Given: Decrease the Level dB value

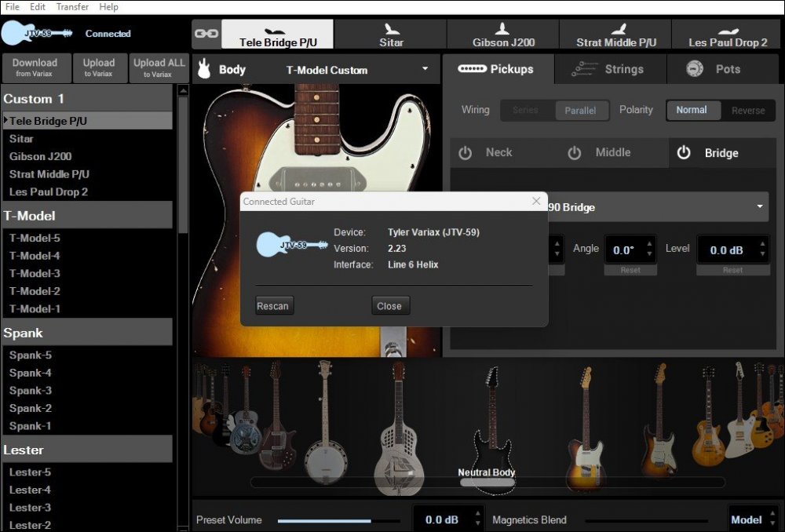Looking at the screenshot, I should [762, 254].
